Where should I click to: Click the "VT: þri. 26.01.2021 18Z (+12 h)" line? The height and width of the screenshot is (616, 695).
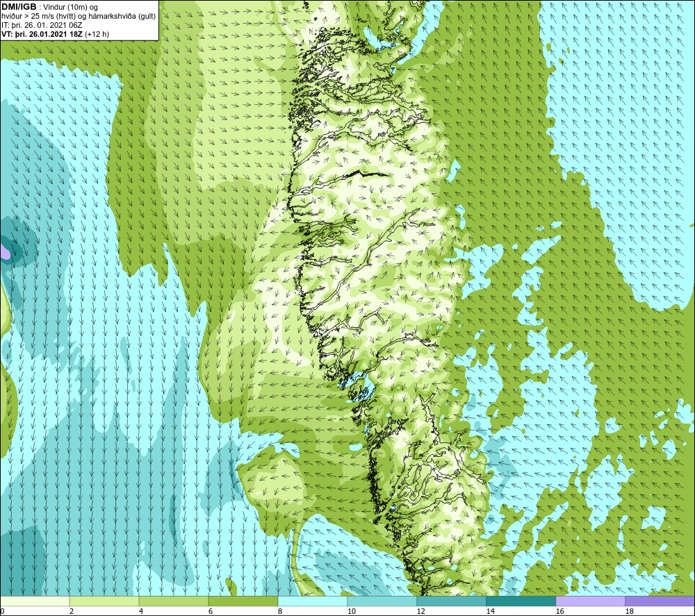[55, 34]
